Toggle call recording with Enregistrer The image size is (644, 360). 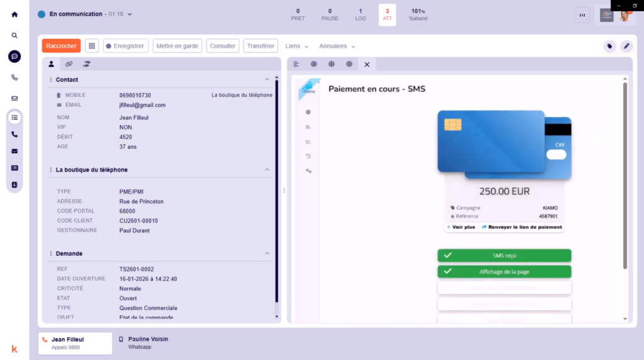coord(125,46)
